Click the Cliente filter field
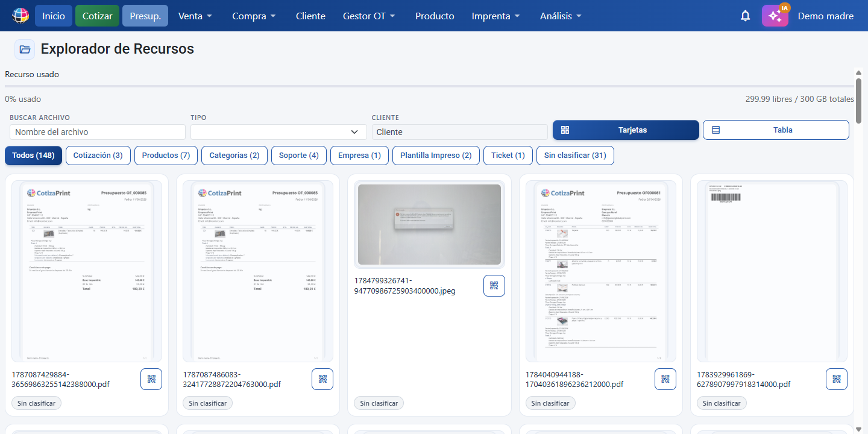The height and width of the screenshot is (434, 868). pyautogui.click(x=459, y=132)
